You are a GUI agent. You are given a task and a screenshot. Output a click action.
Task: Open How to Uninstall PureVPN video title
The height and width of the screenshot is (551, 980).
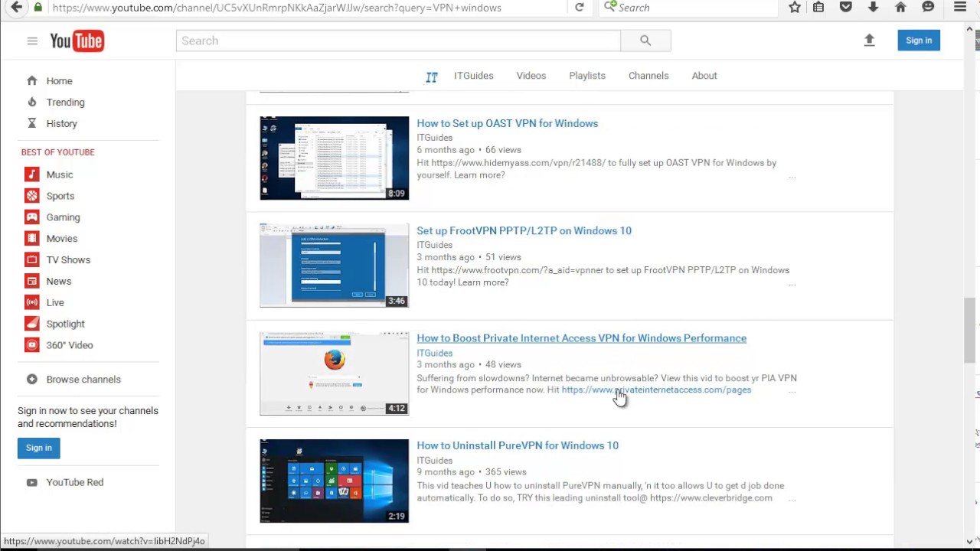tap(518, 445)
